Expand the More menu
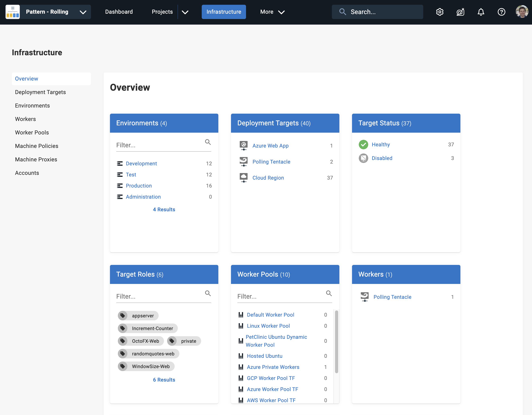 point(272,12)
